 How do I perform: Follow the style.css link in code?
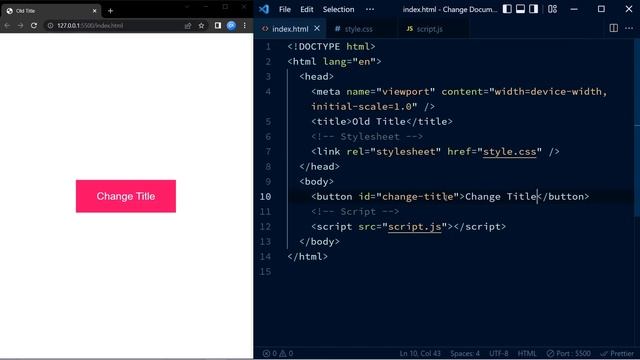509,152
